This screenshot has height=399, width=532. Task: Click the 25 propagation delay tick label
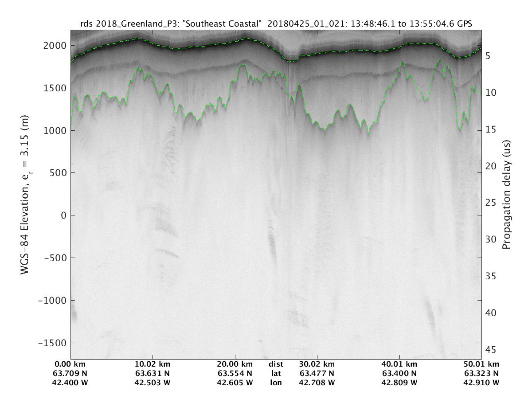tap(489, 203)
